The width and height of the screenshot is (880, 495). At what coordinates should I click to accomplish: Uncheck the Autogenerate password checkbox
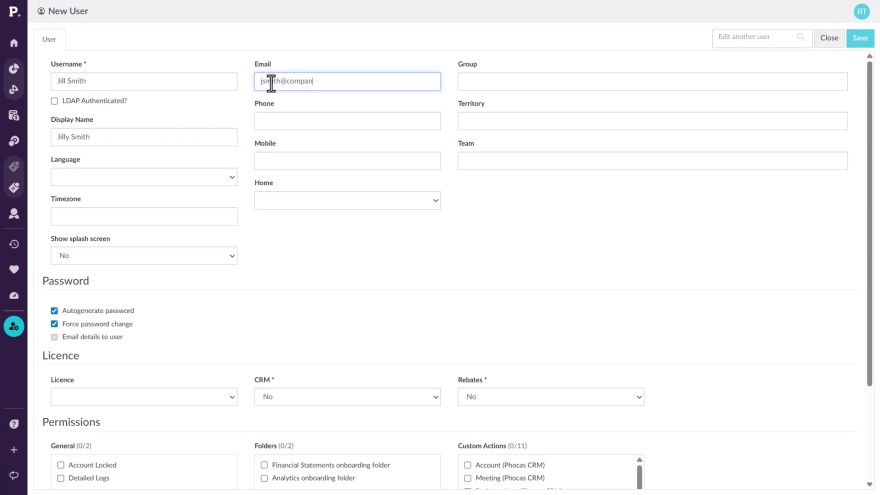click(54, 311)
